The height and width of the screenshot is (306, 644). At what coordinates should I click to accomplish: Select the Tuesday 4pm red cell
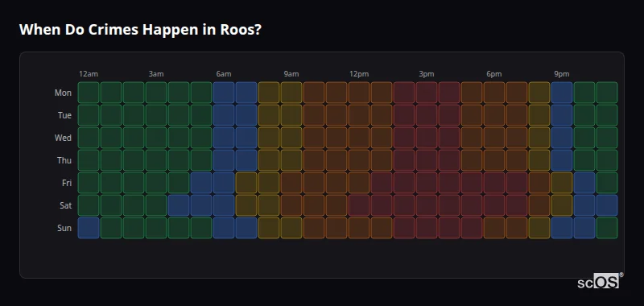[449, 115]
